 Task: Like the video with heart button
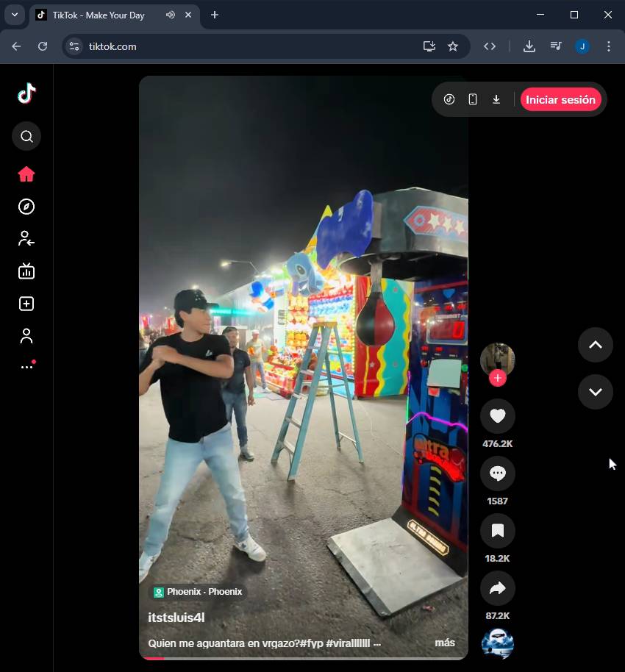click(497, 416)
